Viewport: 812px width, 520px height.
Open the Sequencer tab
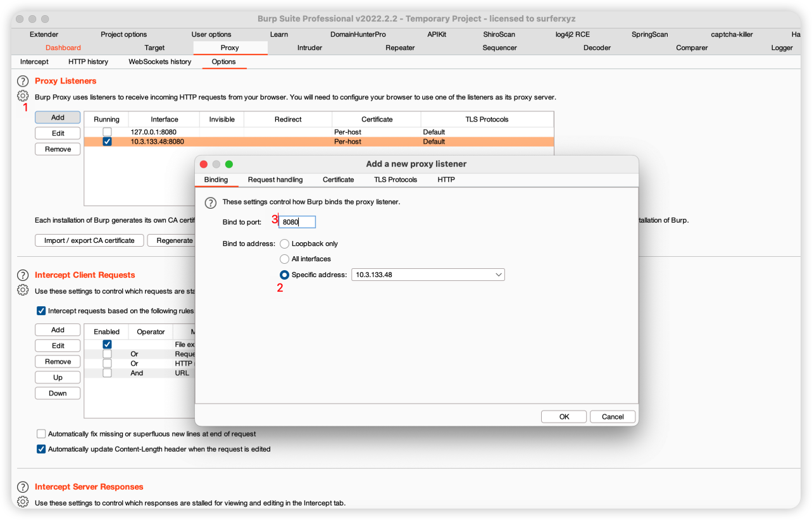tap(499, 47)
